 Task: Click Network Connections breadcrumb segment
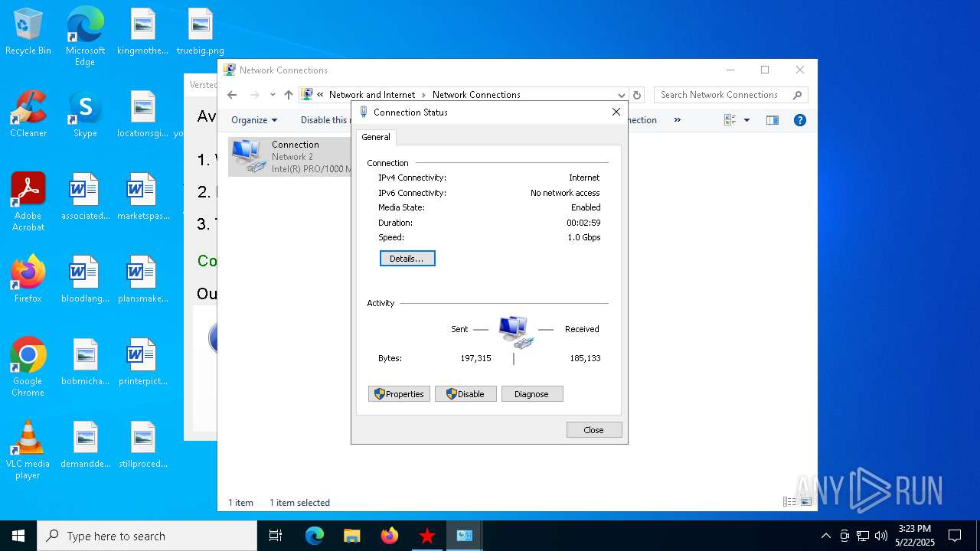[476, 95]
